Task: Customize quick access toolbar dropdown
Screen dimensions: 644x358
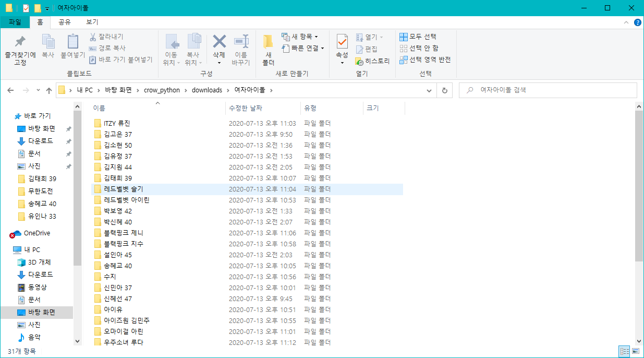Action: (47, 8)
